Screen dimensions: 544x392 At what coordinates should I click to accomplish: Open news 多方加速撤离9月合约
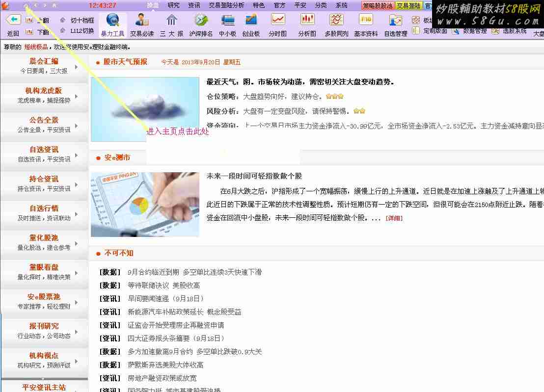tap(194, 351)
